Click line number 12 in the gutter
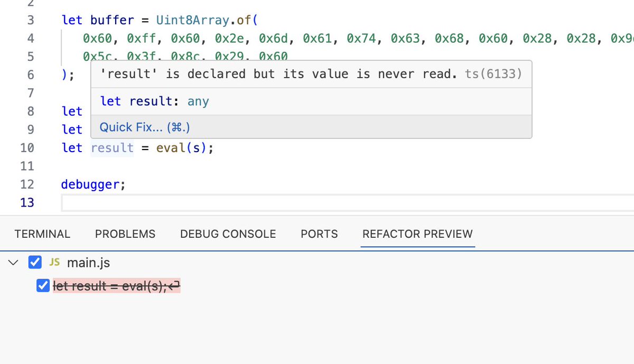The image size is (634, 364). tap(27, 184)
